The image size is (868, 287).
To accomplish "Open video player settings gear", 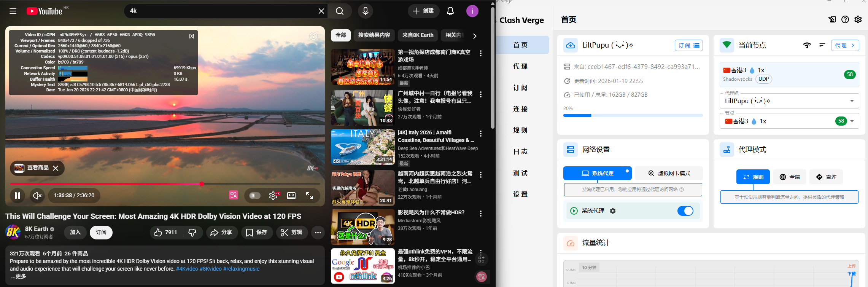I will click(x=273, y=196).
